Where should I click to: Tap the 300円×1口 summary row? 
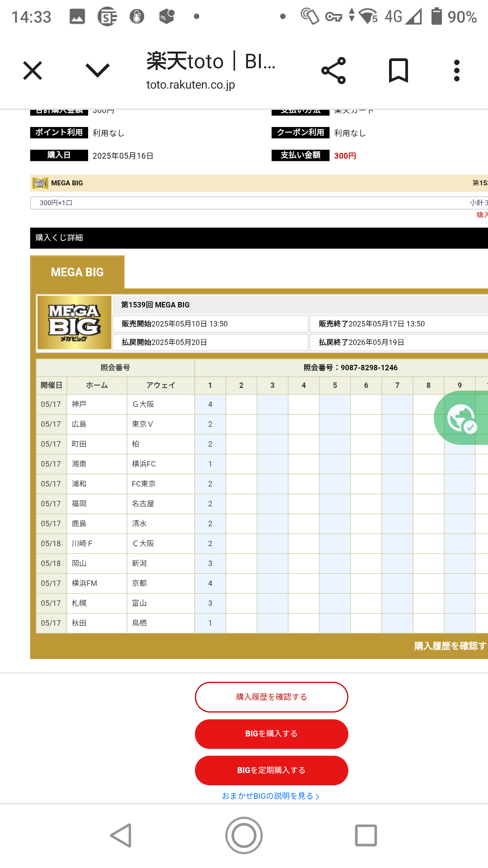click(258, 203)
